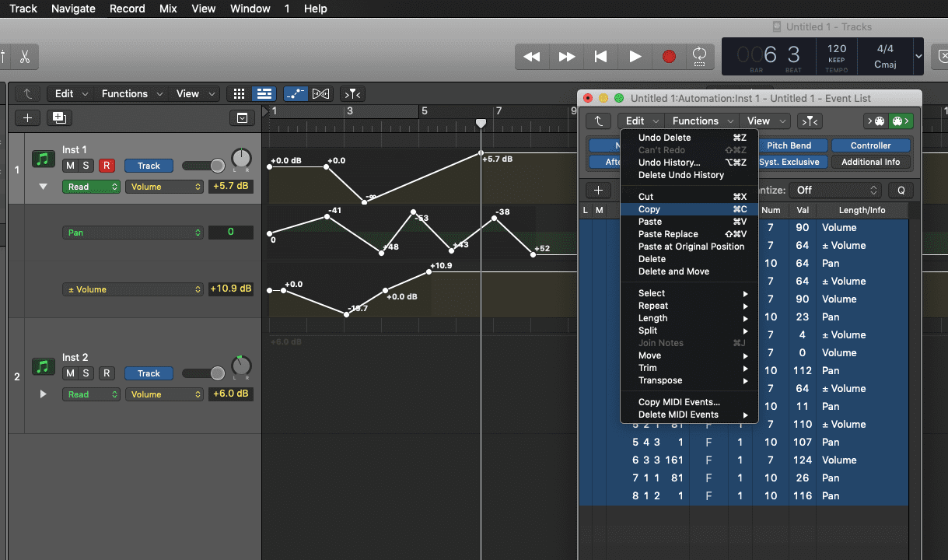Switch to grid view icon

coord(240,93)
